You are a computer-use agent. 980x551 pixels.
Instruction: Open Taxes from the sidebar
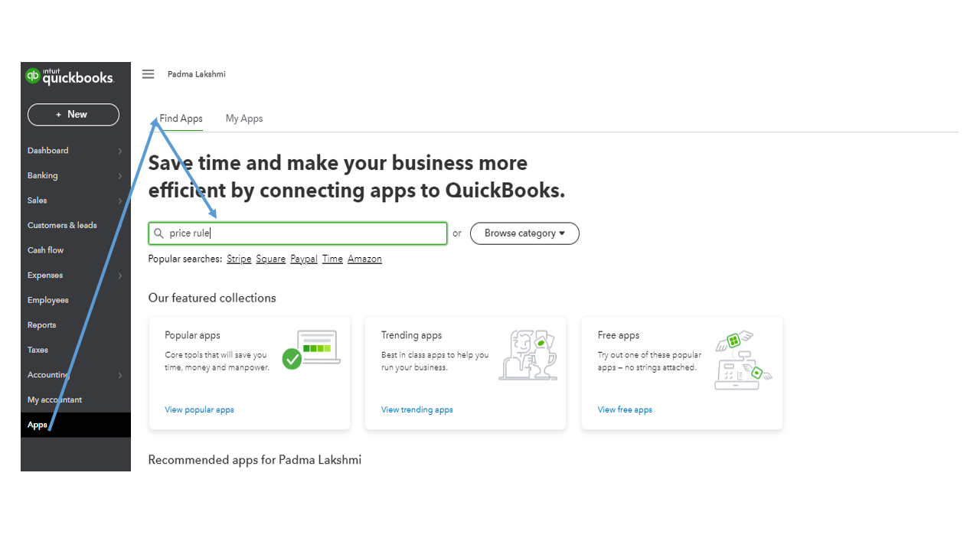[37, 350]
